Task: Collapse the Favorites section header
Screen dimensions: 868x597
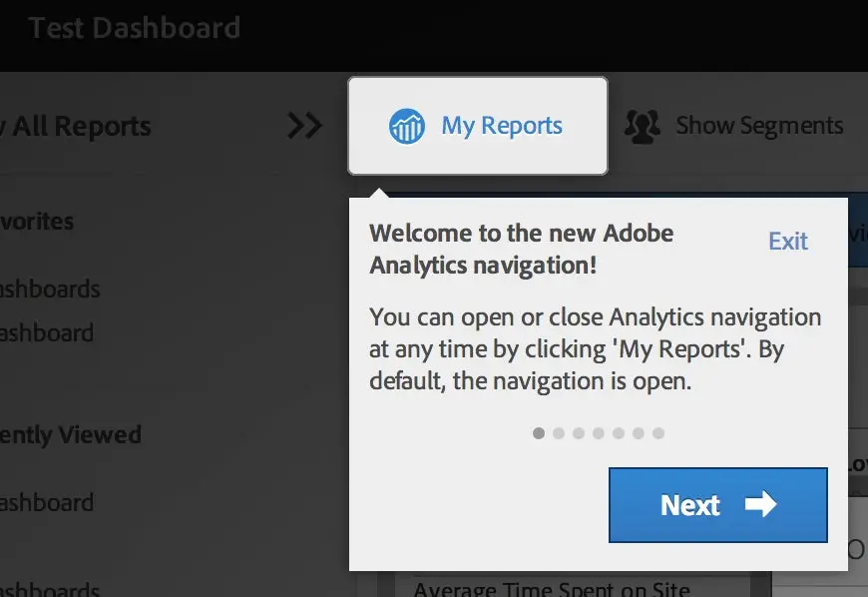Action: (x=37, y=221)
